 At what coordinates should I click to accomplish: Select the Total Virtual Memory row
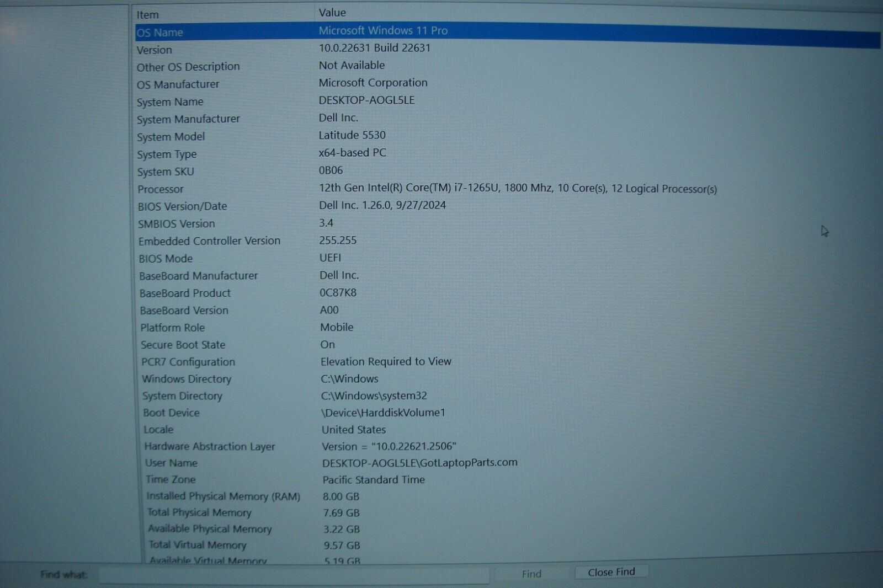pyautogui.click(x=507, y=545)
